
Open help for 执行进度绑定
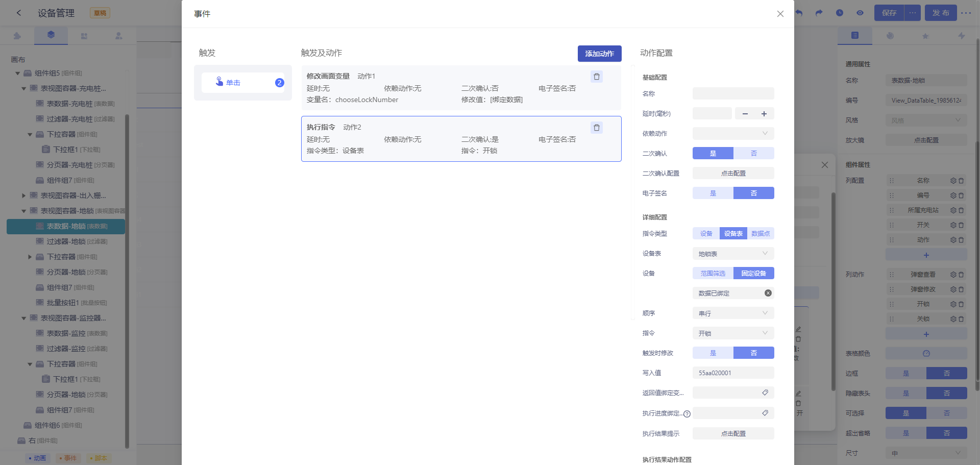687,414
